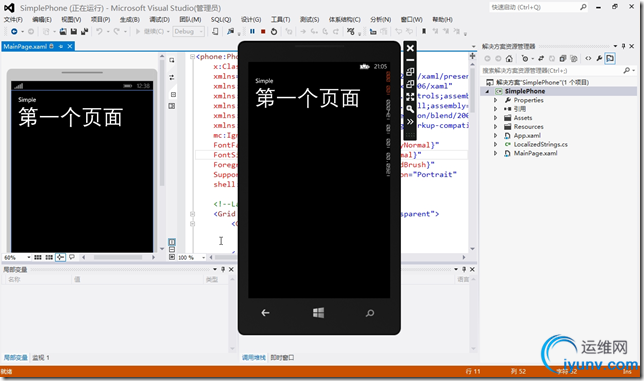Screen dimensions: 644x381
Task: Expand App.xaml node arrow
Action: coord(495,135)
